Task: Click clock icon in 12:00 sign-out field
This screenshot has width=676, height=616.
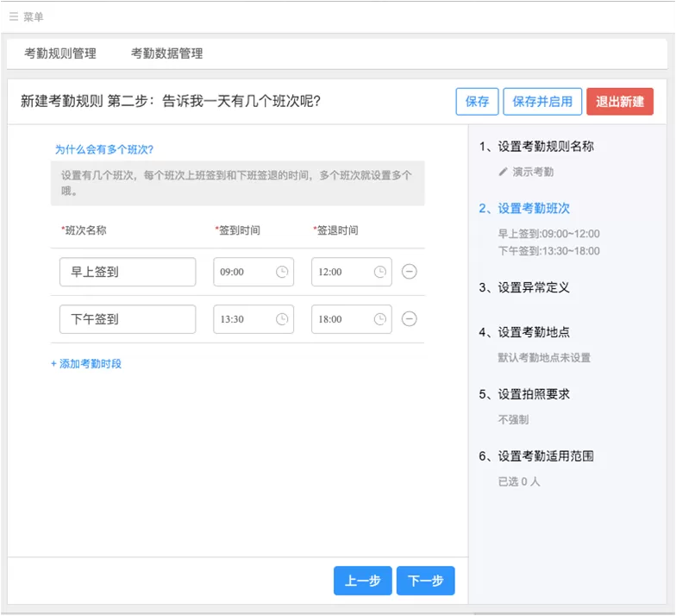Action: (x=379, y=272)
